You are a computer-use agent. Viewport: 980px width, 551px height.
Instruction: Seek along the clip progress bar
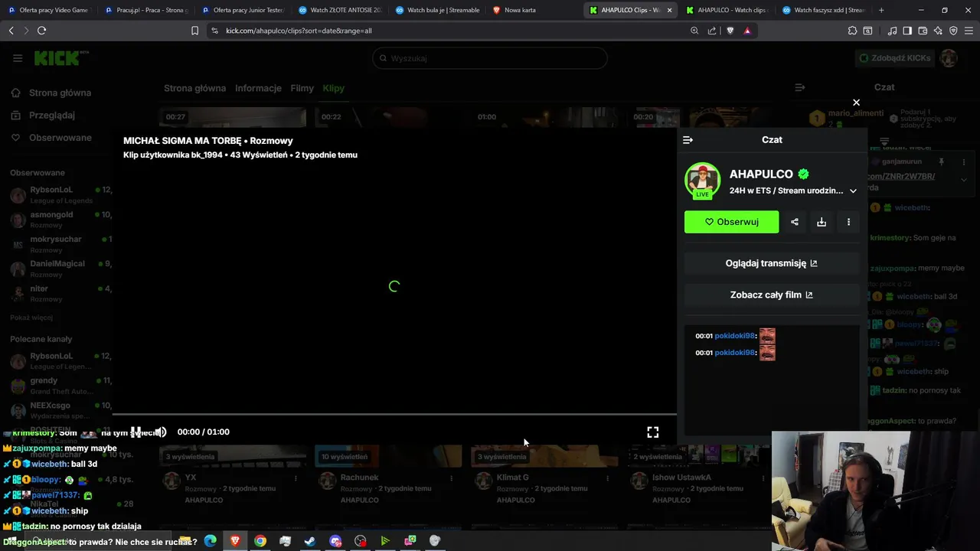click(394, 415)
